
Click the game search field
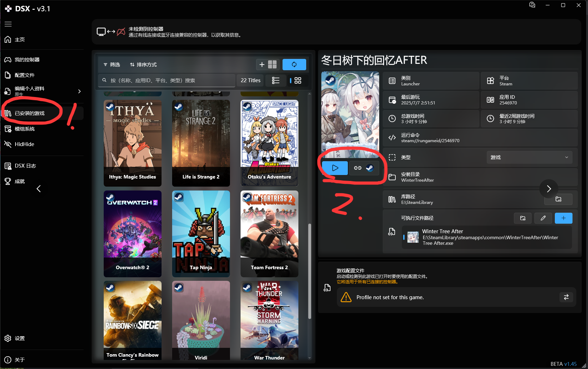point(167,80)
